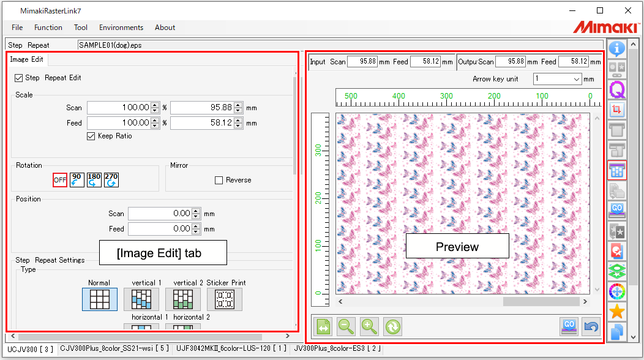The height and width of the screenshot is (360, 644).
Task: Choose the vertical 1 repeat layout
Action: coord(141,299)
